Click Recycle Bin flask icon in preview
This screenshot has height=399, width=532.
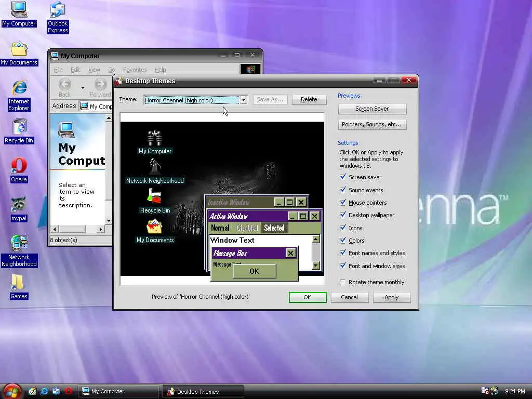tap(155, 196)
